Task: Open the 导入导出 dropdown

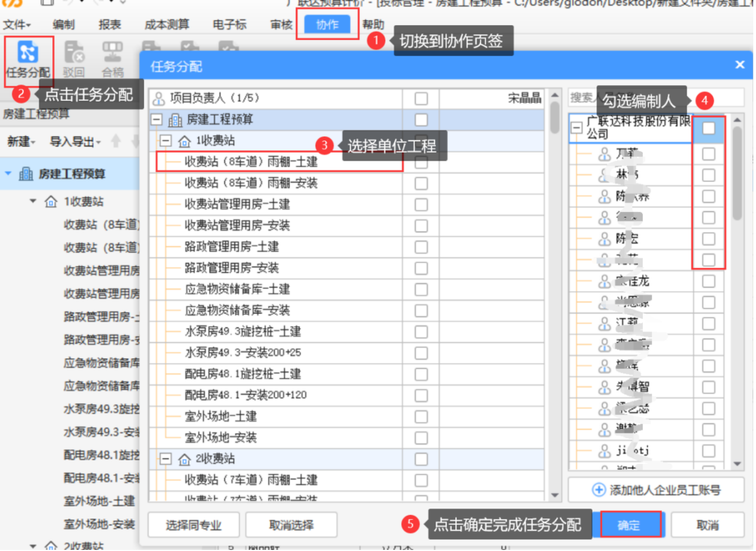Action: pos(75,142)
